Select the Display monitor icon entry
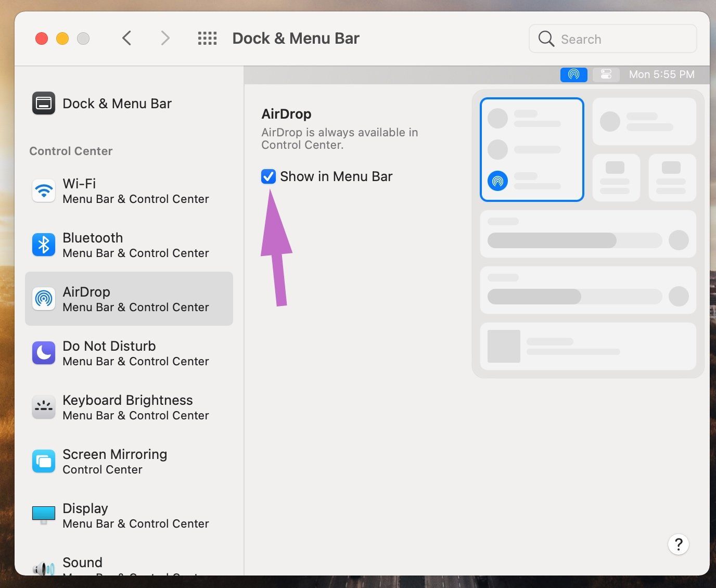This screenshot has height=588, width=716. click(44, 515)
